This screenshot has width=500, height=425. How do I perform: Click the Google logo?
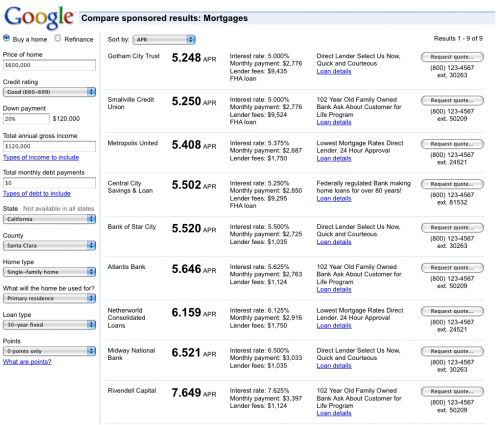pos(39,17)
